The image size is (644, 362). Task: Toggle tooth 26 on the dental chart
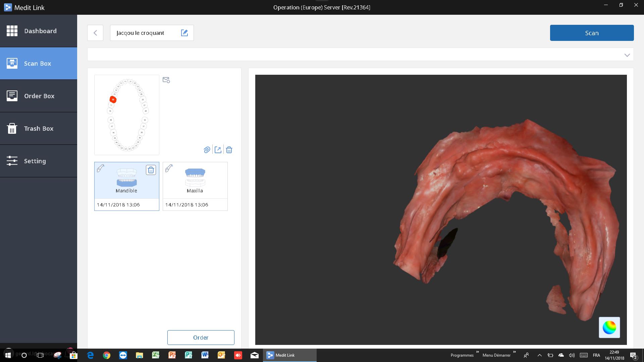[x=143, y=100]
